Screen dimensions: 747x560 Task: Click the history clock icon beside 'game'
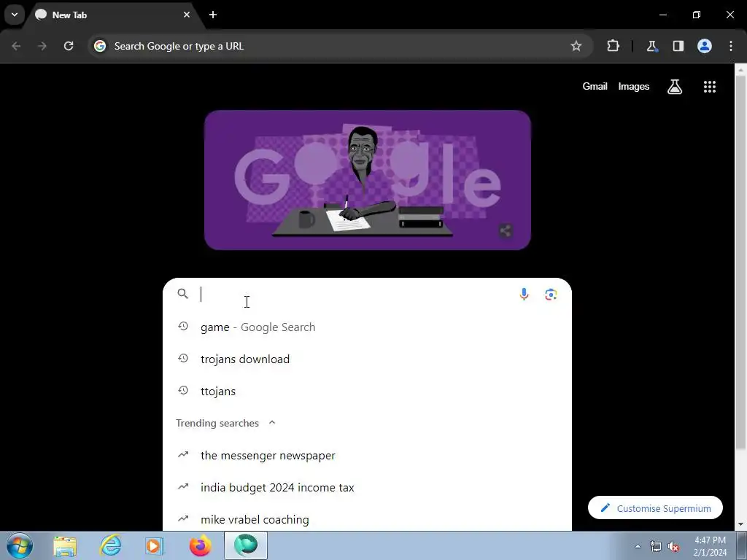point(183,326)
